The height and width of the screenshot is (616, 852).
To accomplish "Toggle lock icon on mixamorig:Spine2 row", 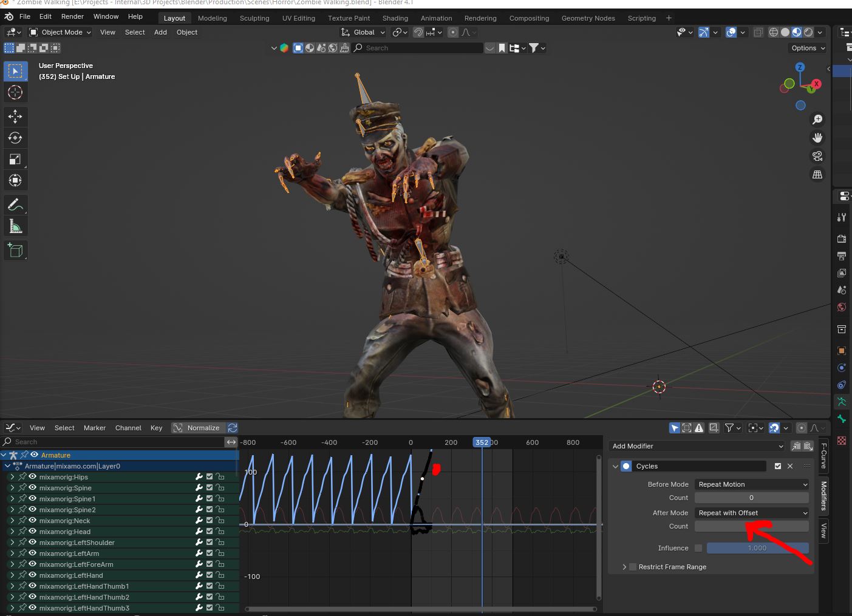I will tap(220, 510).
